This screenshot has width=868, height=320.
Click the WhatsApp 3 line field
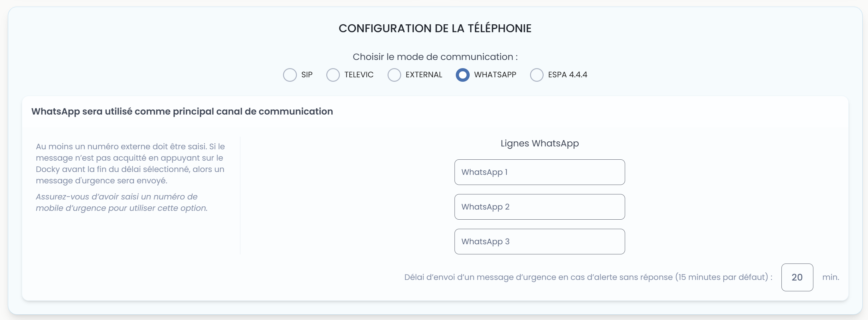pyautogui.click(x=539, y=241)
